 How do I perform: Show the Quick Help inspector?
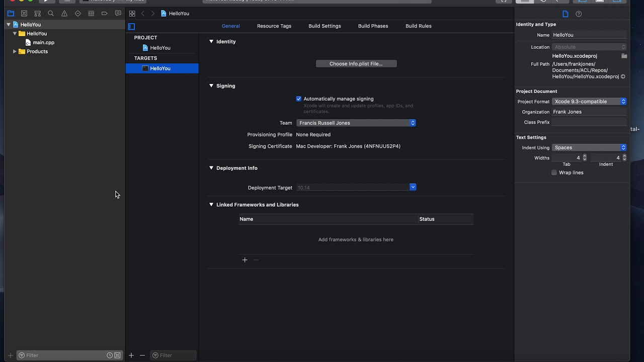tap(579, 14)
